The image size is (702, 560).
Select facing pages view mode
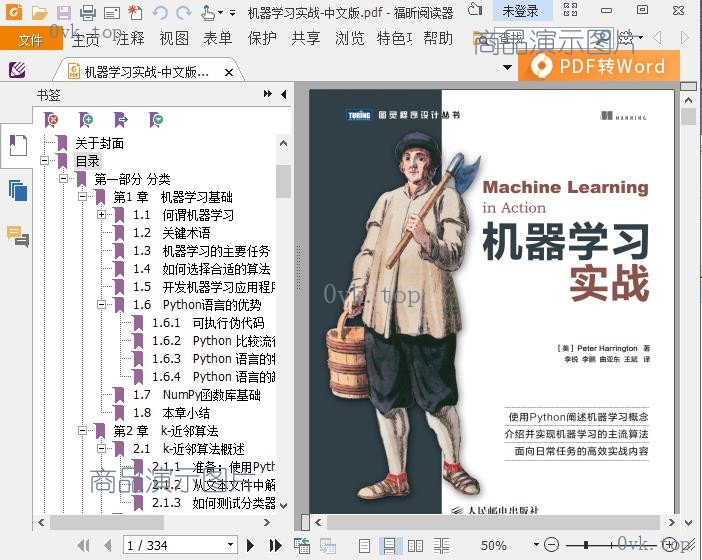pyautogui.click(x=415, y=546)
